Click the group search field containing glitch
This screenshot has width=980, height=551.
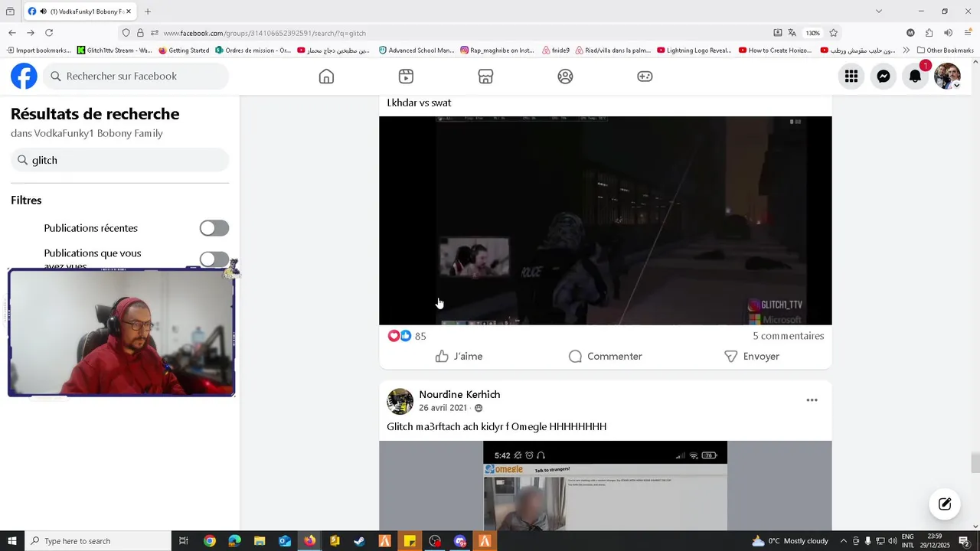click(x=119, y=160)
